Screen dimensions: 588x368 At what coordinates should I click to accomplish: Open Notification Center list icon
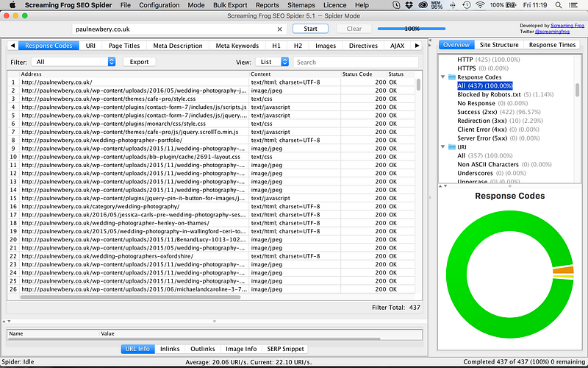pyautogui.click(x=573, y=5)
